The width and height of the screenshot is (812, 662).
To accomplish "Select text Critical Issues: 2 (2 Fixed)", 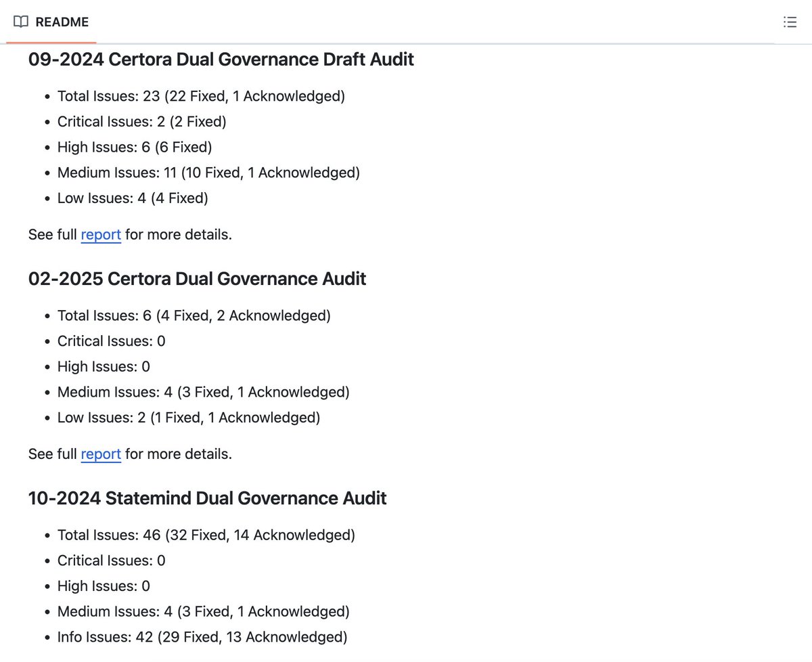I will 142,122.
